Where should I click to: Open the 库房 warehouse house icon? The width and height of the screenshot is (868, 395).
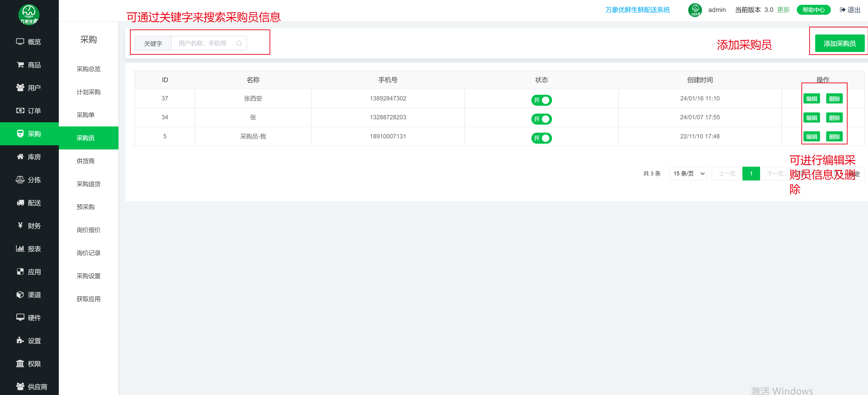[20, 157]
